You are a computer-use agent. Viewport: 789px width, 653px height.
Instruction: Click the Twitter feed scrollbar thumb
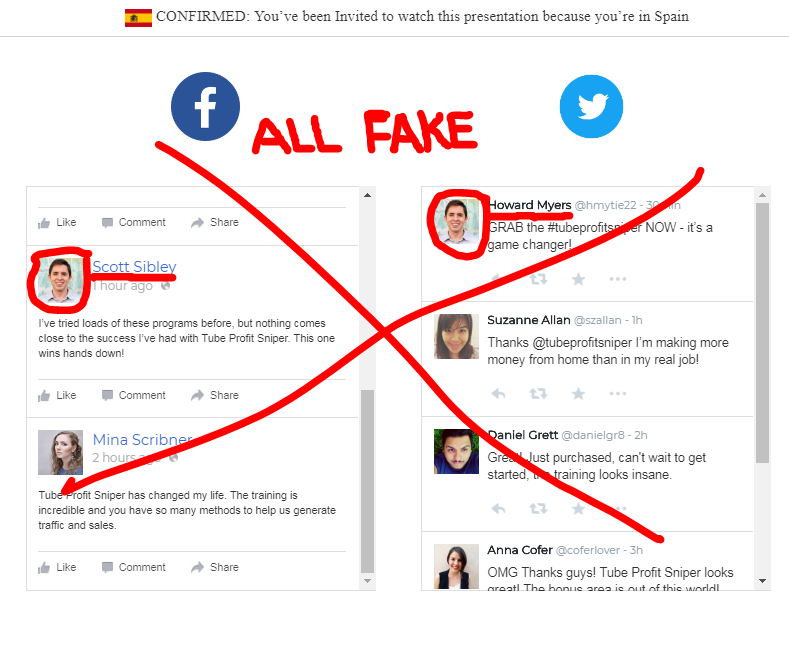[x=762, y=333]
